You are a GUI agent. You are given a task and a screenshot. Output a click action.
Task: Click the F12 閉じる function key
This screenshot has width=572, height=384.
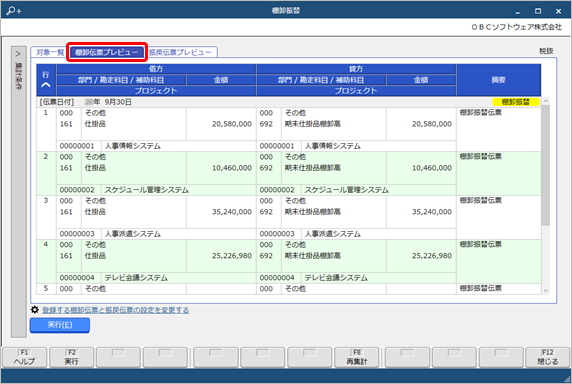click(548, 357)
